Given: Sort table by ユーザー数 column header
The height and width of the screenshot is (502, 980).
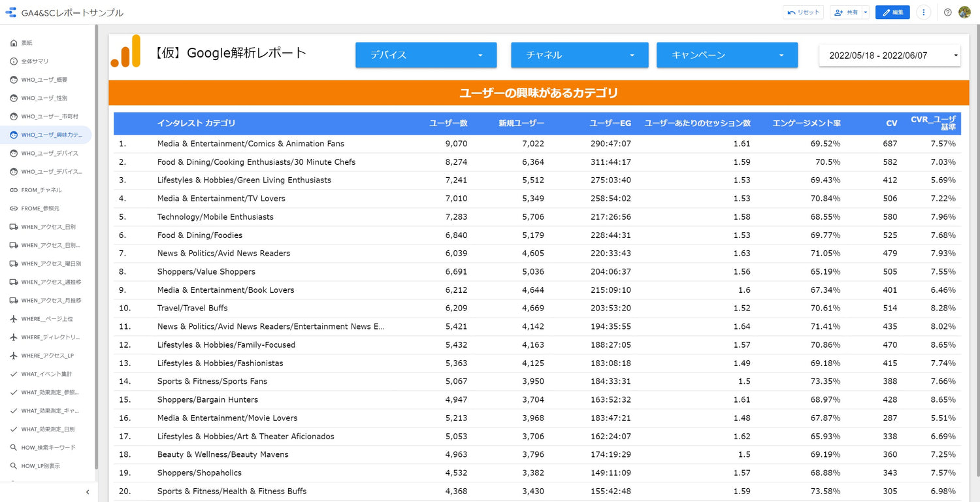Looking at the screenshot, I should (448, 124).
